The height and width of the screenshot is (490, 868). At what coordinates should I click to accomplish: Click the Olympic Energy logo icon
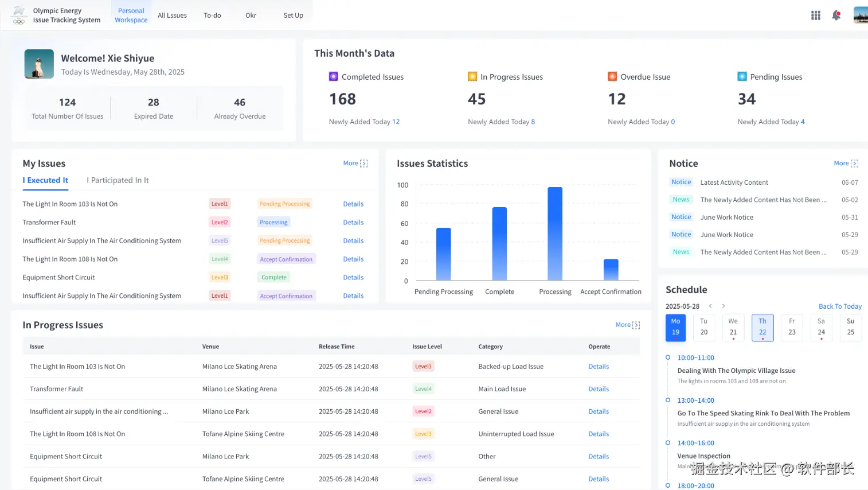[19, 15]
